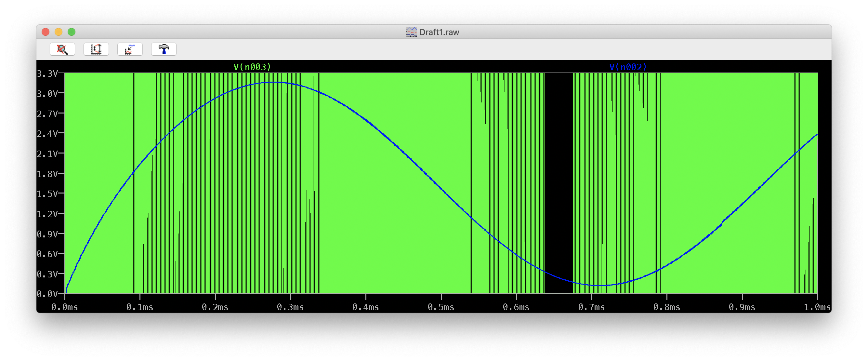The image size is (868, 361).
Task: Click the blue-squiggle zoom-out toolbar icon
Action: click(x=130, y=49)
